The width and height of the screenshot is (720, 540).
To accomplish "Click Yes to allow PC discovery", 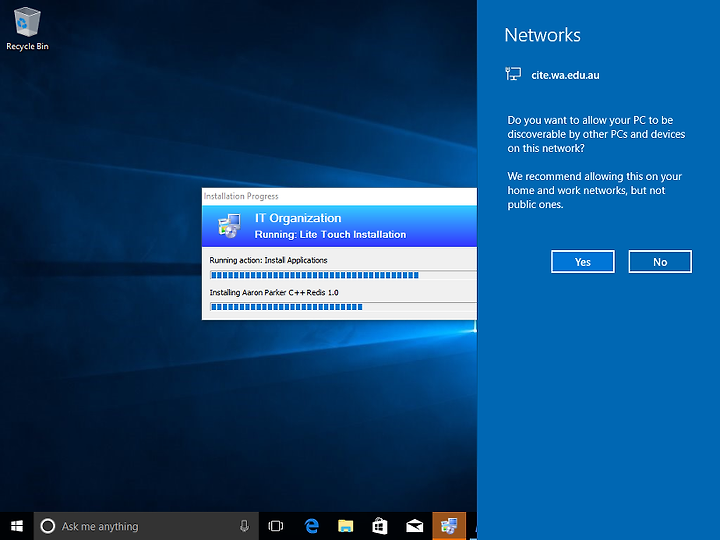I will tap(583, 262).
